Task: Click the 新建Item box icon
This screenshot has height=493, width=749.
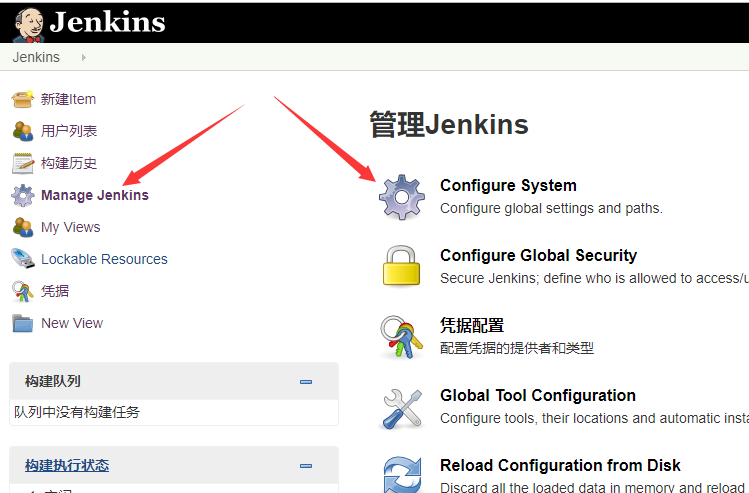Action: point(22,99)
